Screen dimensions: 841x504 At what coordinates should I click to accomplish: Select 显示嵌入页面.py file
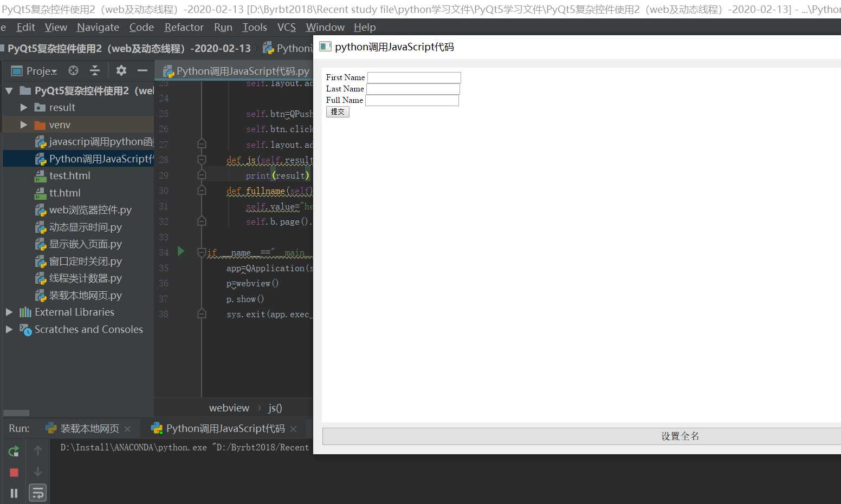click(85, 244)
